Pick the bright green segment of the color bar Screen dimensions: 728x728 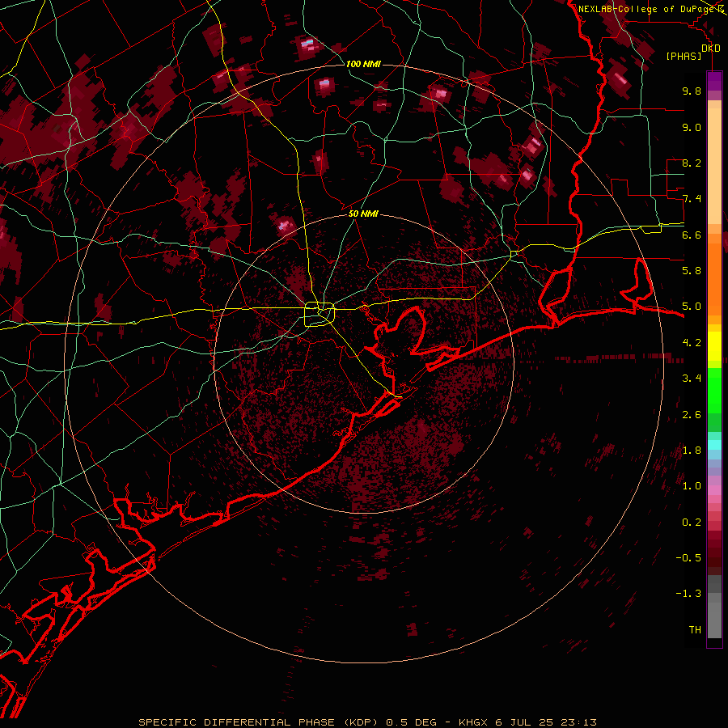point(714,390)
